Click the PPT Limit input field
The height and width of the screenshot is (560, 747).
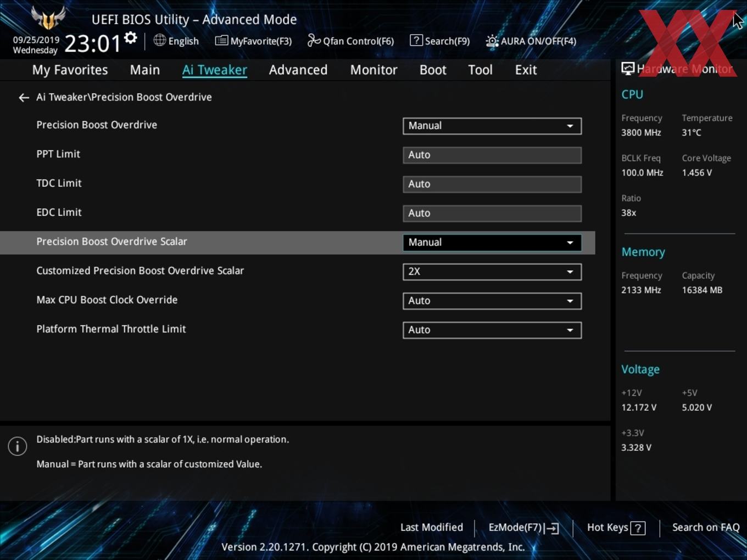tap(492, 155)
